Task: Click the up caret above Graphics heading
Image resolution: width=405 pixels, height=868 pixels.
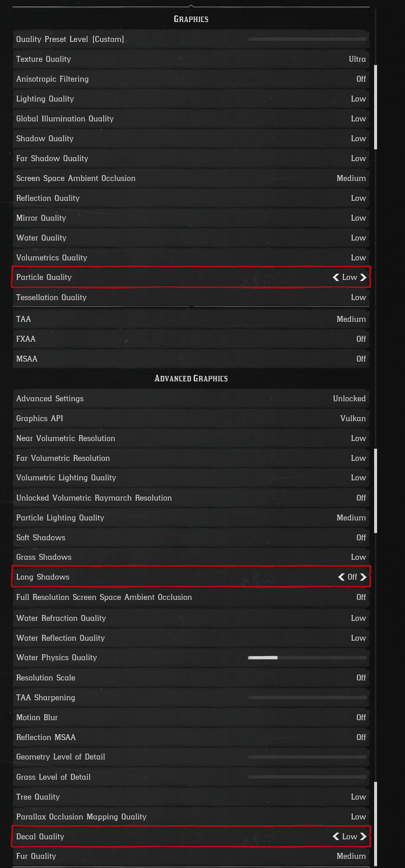Action: [x=191, y=5]
